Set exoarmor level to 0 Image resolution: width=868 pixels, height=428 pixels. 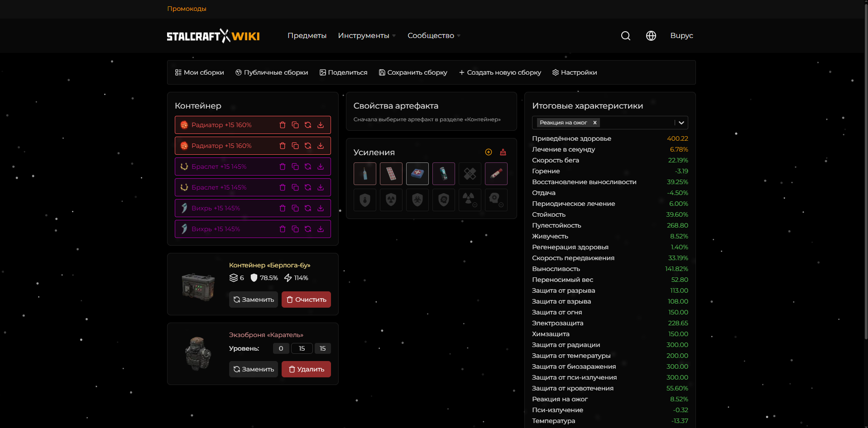[x=281, y=348]
